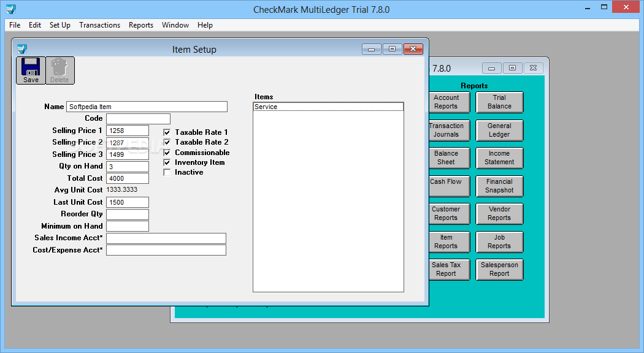Open the Transactions menu
Screen dimensions: 644x353
click(100, 25)
